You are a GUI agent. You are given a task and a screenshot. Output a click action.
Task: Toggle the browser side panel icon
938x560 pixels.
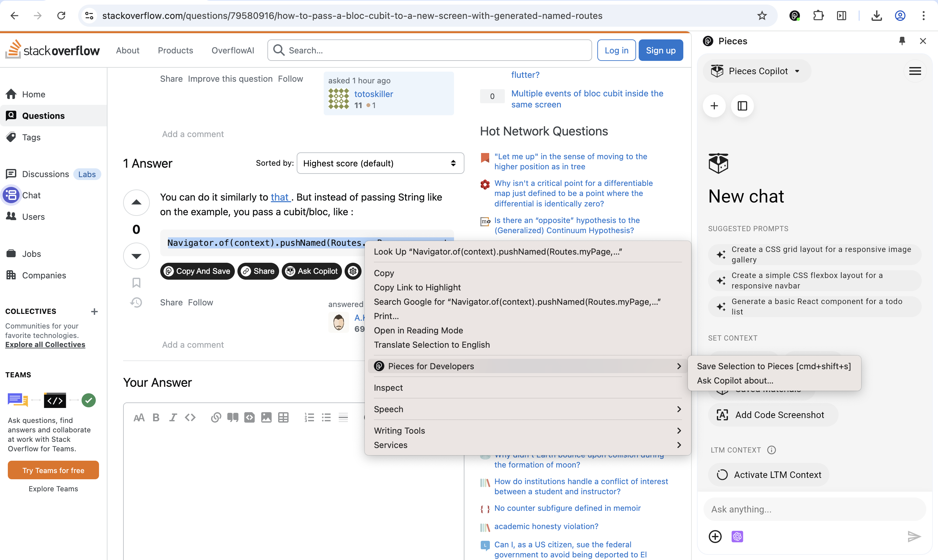pyautogui.click(x=841, y=16)
